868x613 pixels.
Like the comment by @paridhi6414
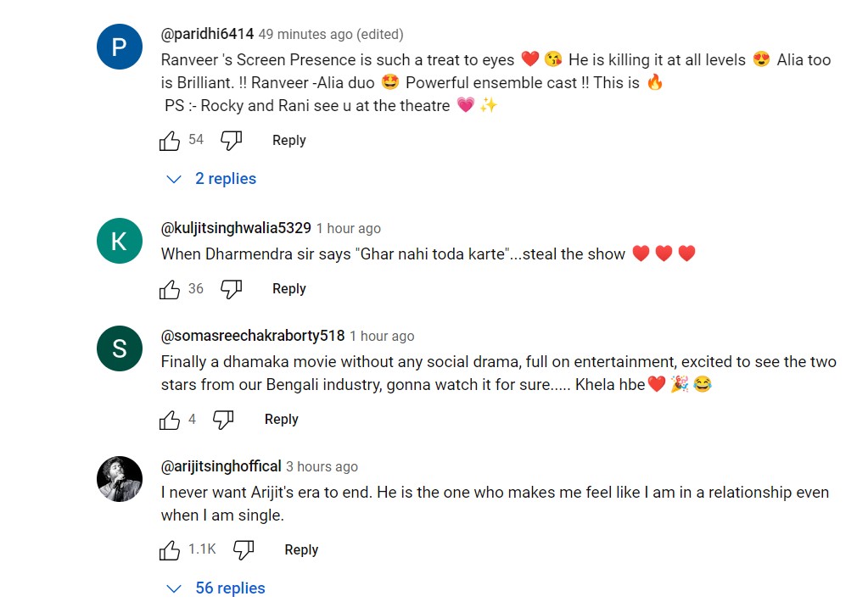pyautogui.click(x=170, y=141)
